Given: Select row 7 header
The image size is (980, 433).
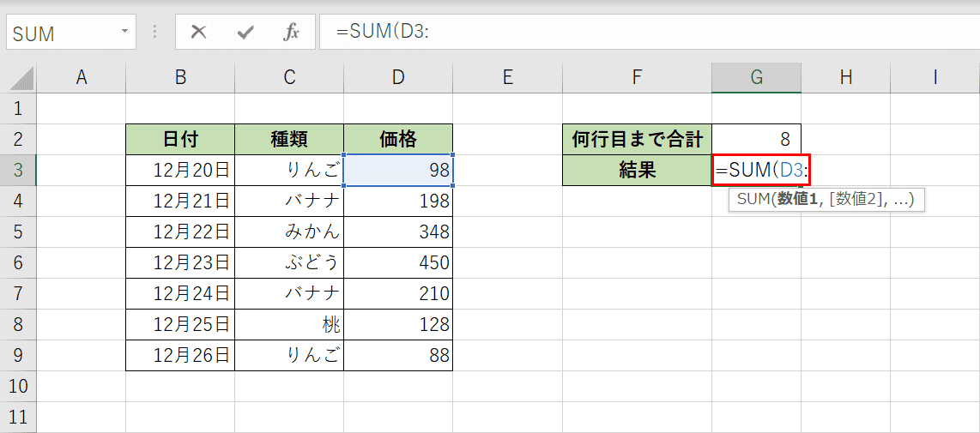Looking at the screenshot, I should tap(18, 293).
